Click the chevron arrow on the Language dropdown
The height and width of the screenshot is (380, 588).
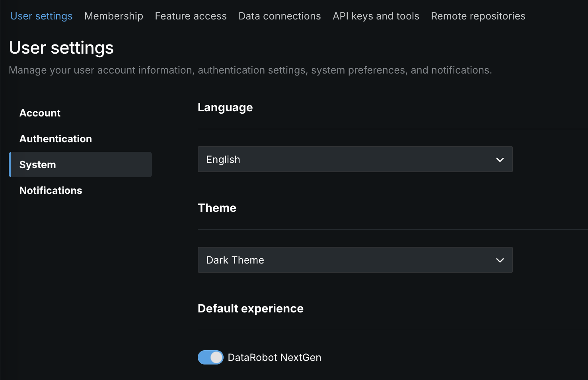point(500,160)
